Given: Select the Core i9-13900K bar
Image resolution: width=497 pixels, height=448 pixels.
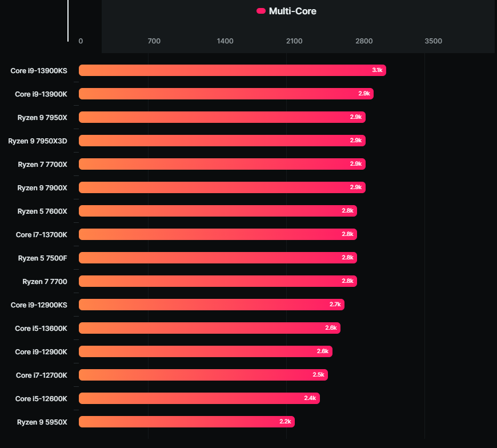Looking at the screenshot, I should pyautogui.click(x=226, y=94).
